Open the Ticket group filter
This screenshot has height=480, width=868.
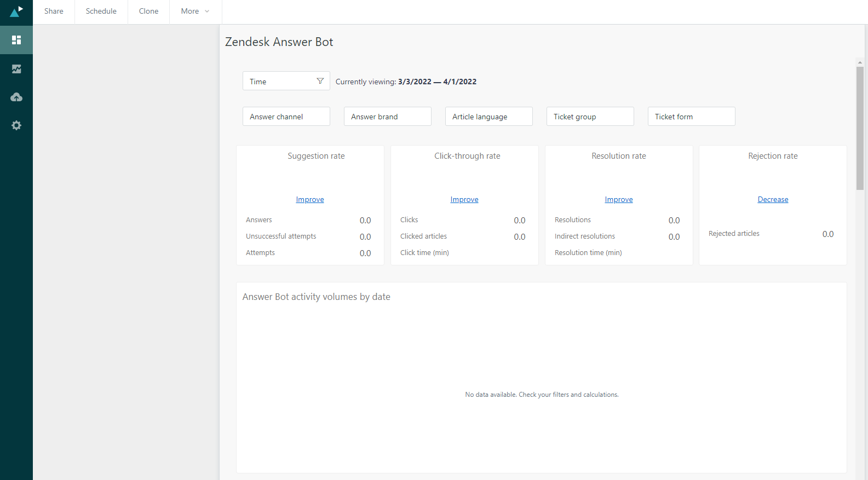pos(590,117)
